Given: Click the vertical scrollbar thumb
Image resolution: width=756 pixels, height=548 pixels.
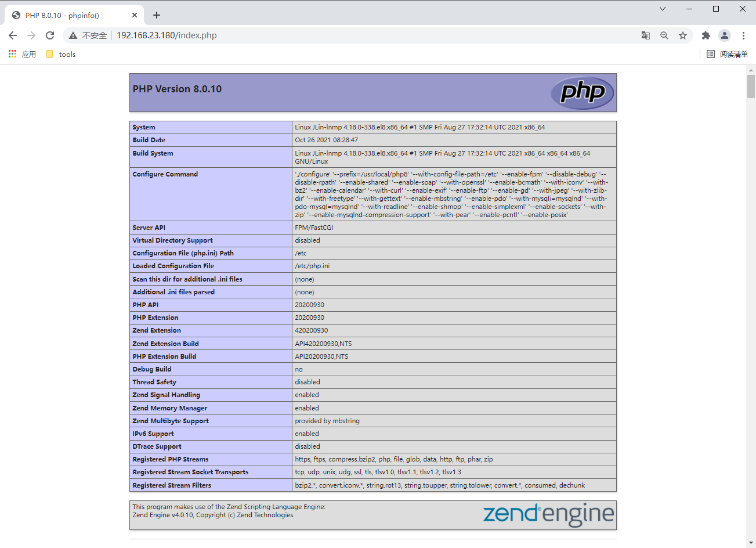Looking at the screenshot, I should click(751, 86).
